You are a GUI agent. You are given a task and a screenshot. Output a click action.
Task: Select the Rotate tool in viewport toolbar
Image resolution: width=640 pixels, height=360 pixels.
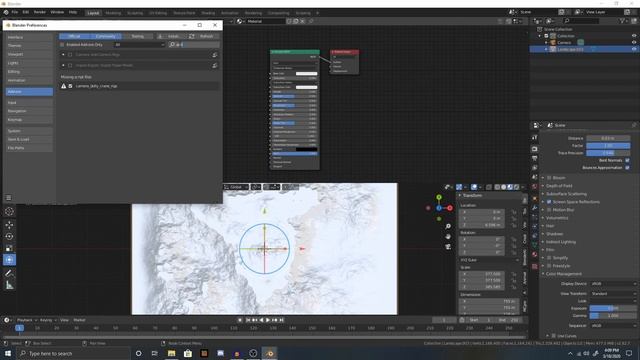pyautogui.click(x=9, y=236)
